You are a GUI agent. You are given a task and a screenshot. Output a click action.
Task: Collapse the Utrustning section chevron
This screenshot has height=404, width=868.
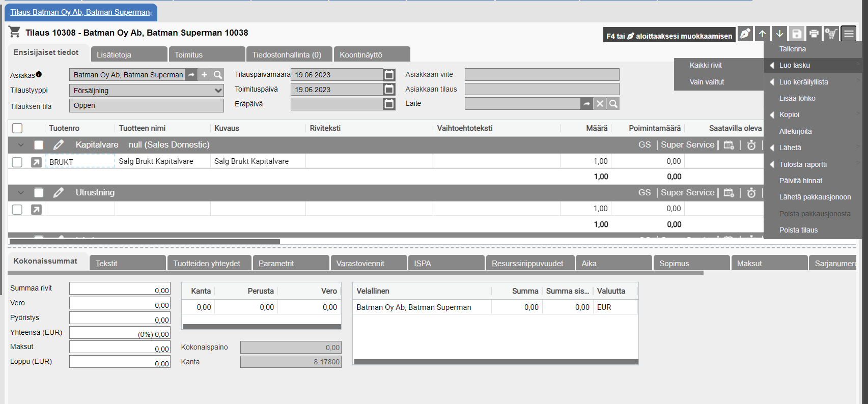point(21,193)
